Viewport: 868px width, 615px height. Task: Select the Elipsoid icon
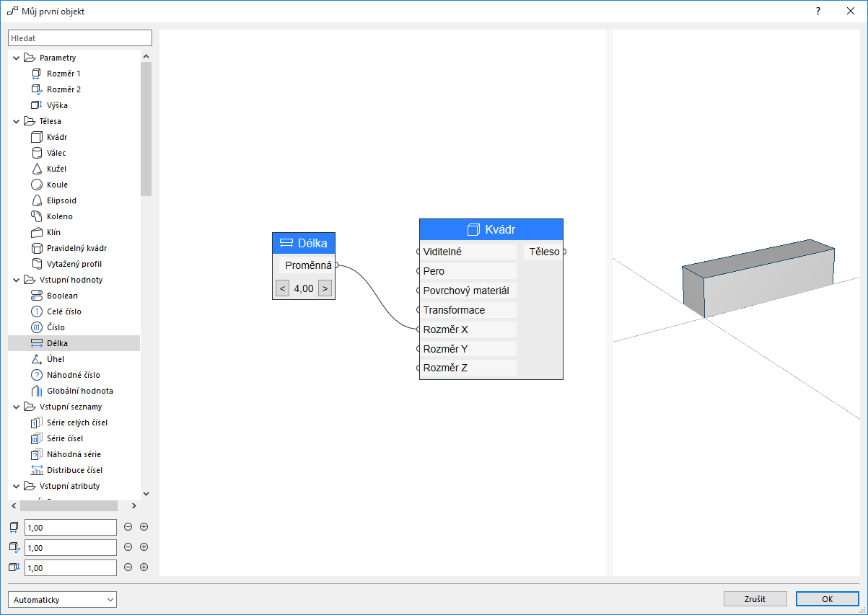(37, 200)
